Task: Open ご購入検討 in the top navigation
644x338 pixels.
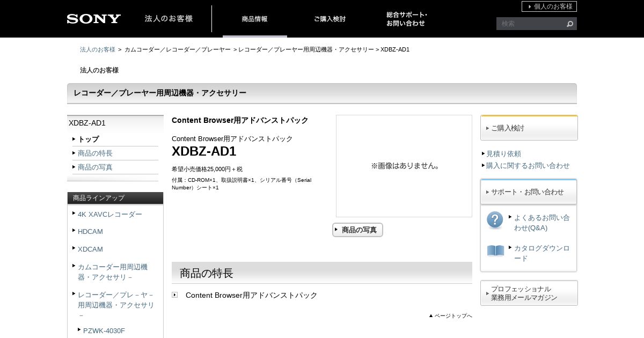Action: tap(330, 19)
